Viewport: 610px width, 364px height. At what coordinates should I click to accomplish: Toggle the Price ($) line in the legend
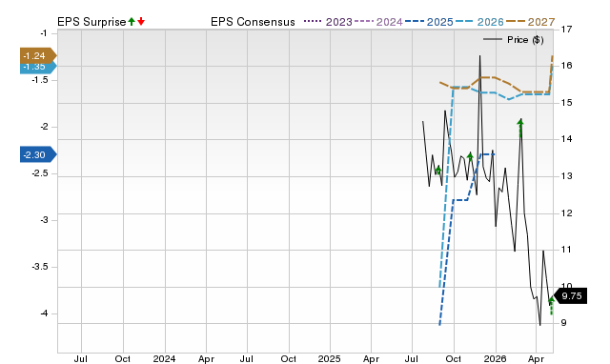[513, 40]
